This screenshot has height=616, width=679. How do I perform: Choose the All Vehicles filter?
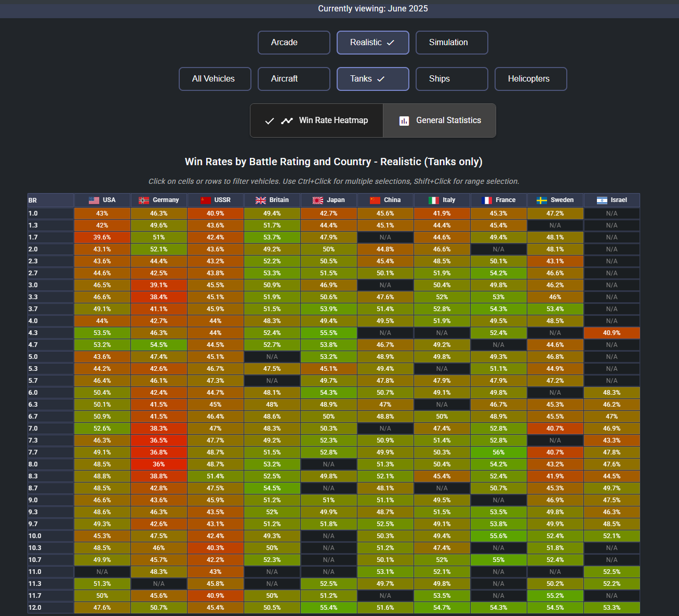point(215,79)
